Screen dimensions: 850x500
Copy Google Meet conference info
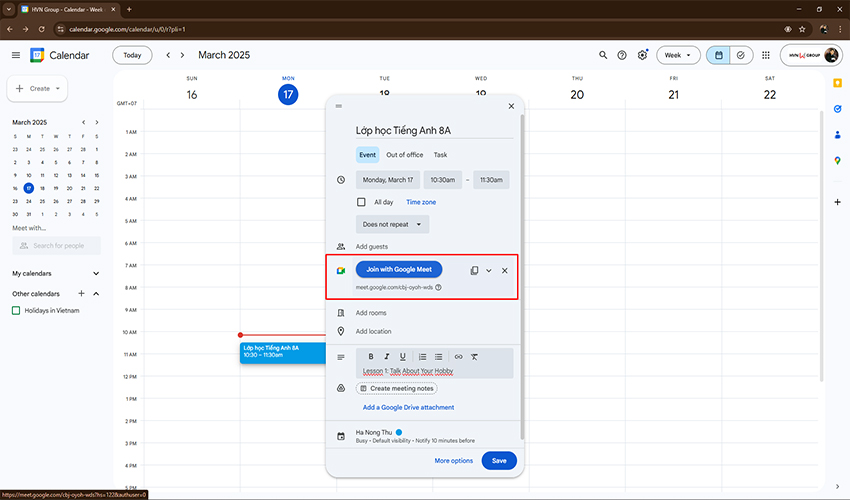click(474, 270)
